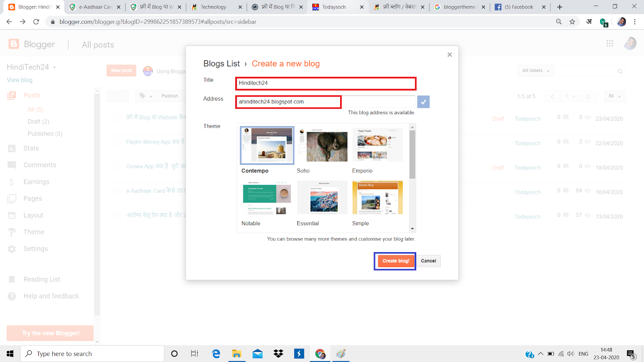
Task: Click the New post button
Action: (x=121, y=70)
